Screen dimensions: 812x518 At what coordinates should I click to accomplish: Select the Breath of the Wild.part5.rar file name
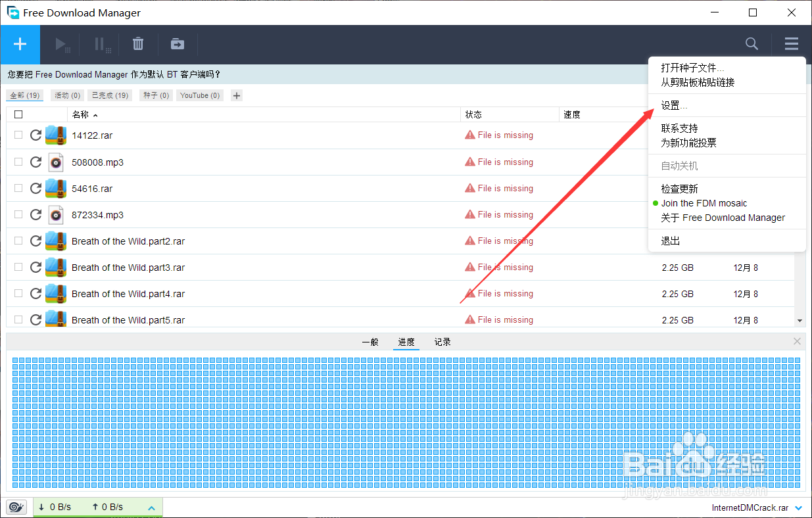128,320
